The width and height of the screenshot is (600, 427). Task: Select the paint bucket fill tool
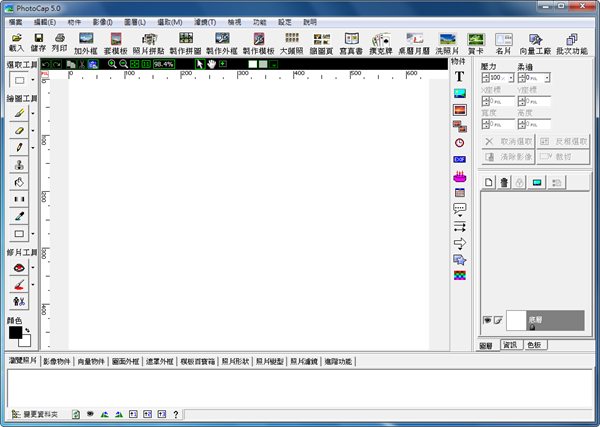click(19, 182)
